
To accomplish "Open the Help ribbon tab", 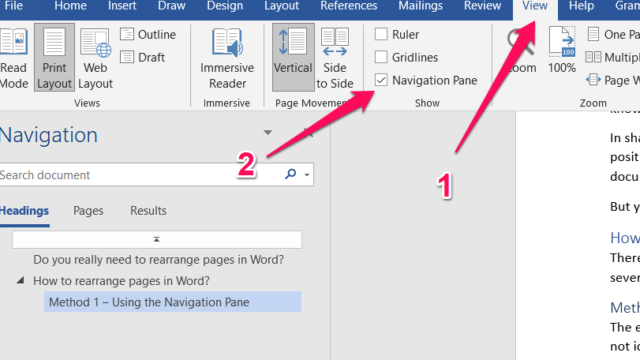I will (581, 6).
